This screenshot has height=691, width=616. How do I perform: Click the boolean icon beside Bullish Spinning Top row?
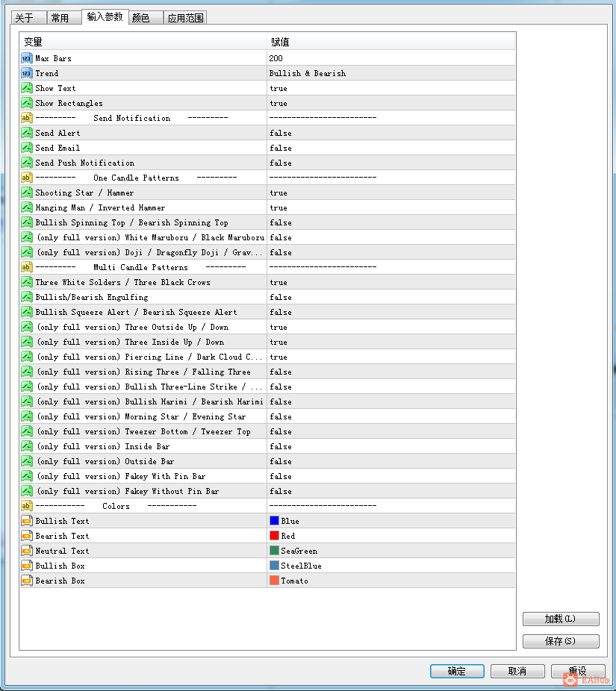26,222
